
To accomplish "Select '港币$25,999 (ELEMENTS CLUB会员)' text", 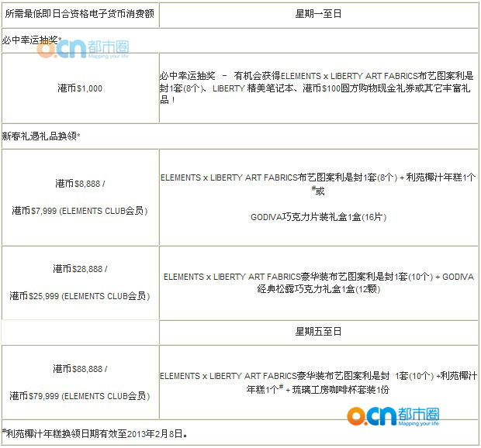I will point(80,296).
